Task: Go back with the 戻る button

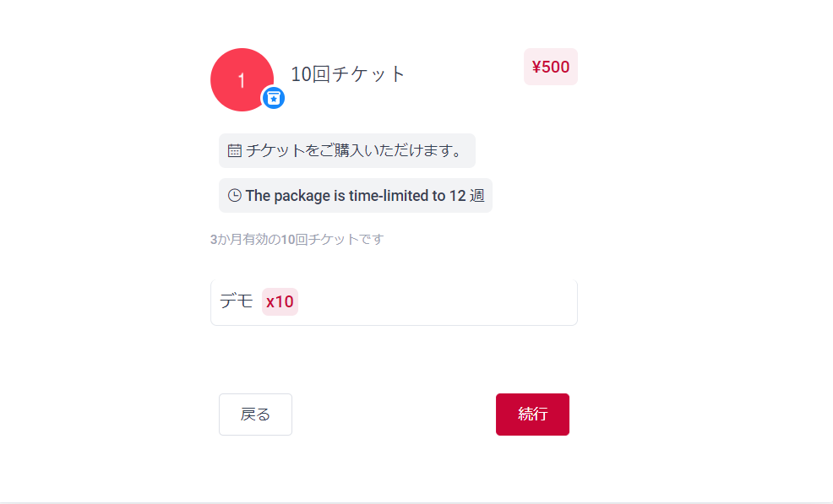Action: tap(255, 415)
